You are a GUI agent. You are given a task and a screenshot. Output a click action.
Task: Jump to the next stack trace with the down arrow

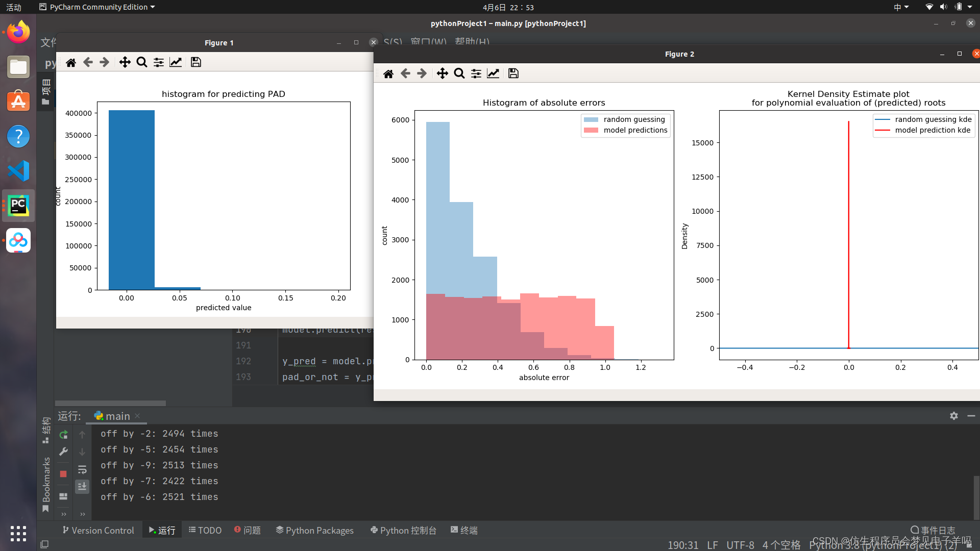pos(82,452)
